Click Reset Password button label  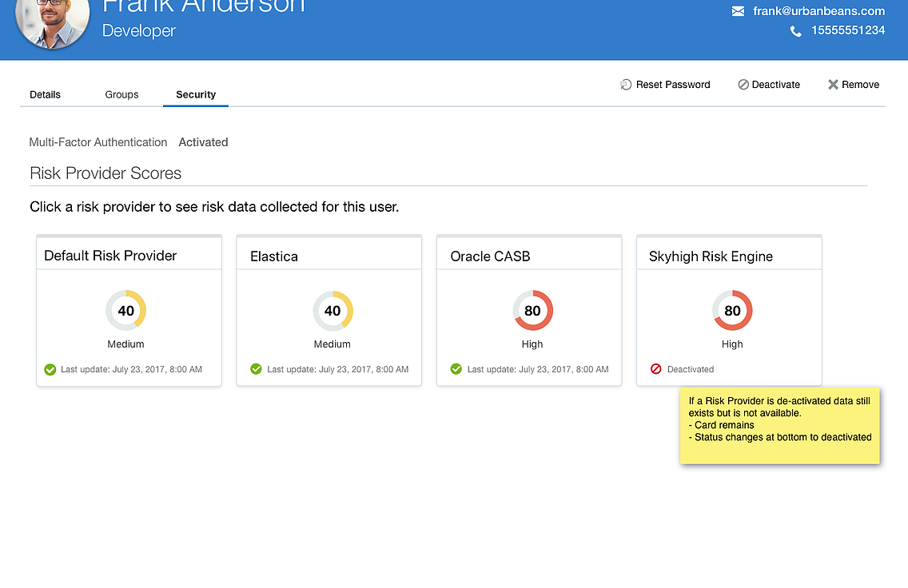673,85
